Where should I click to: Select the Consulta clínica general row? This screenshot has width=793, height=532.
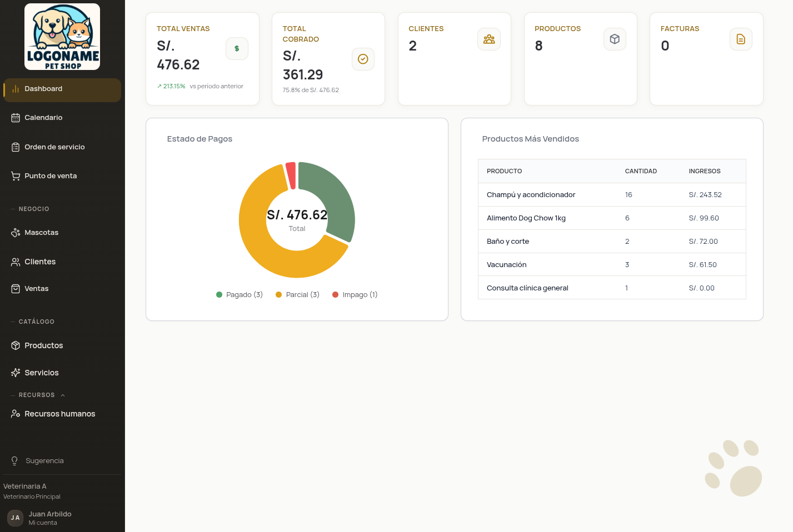[612, 288]
